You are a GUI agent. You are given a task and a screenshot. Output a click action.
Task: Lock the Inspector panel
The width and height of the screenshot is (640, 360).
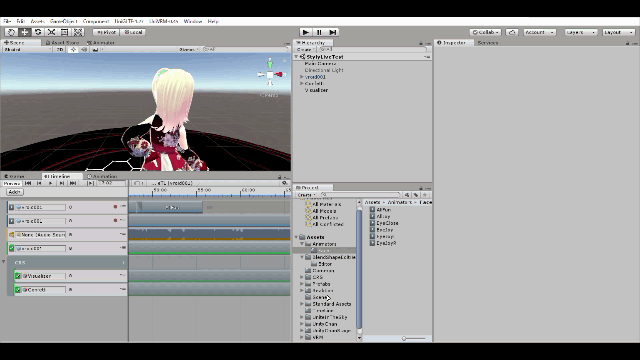[x=627, y=43]
